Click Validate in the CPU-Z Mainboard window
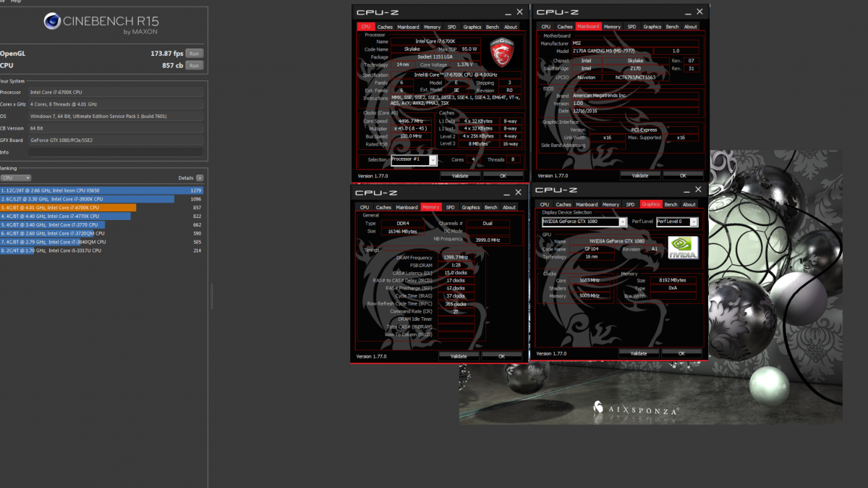Viewport: 868px width, 488px height. tap(640, 176)
